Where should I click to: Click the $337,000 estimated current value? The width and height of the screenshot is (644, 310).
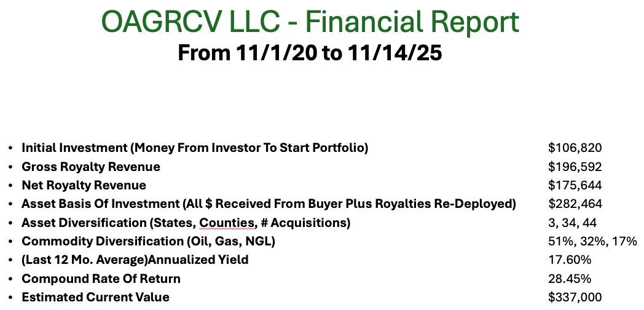pos(575,297)
